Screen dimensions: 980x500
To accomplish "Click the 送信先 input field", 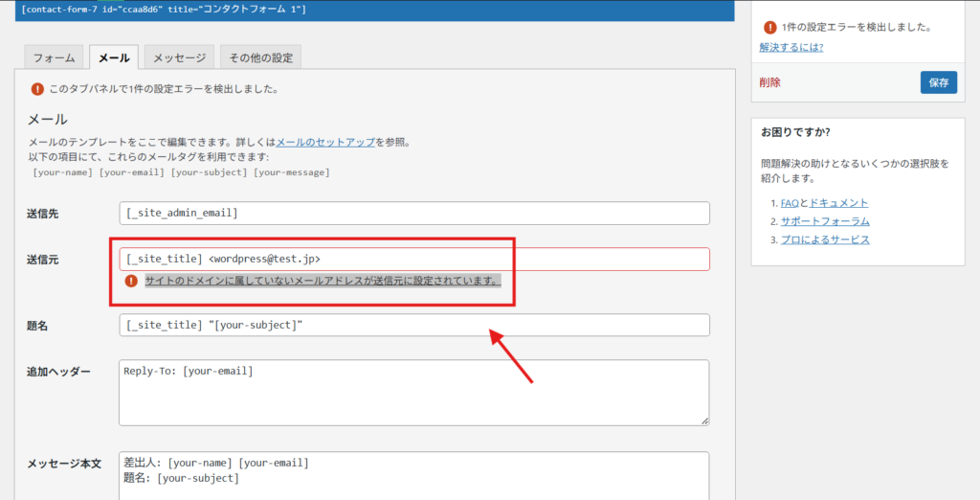I will 414,214.
